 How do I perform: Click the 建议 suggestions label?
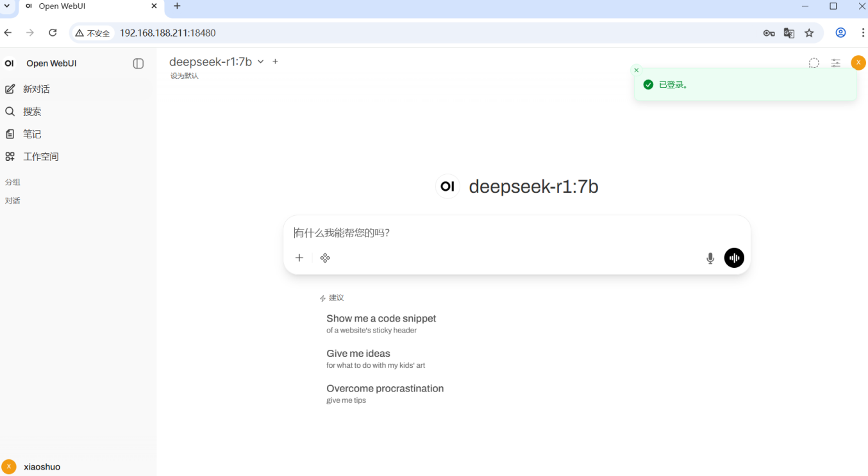tap(337, 298)
